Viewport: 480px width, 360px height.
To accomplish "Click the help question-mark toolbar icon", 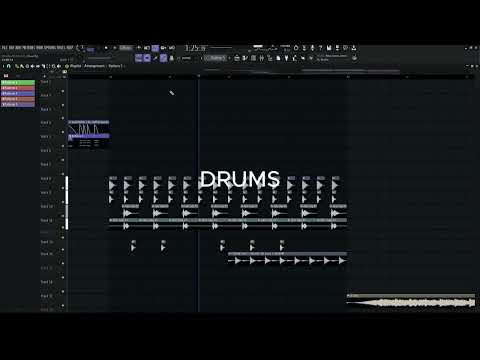I will coord(320,48).
